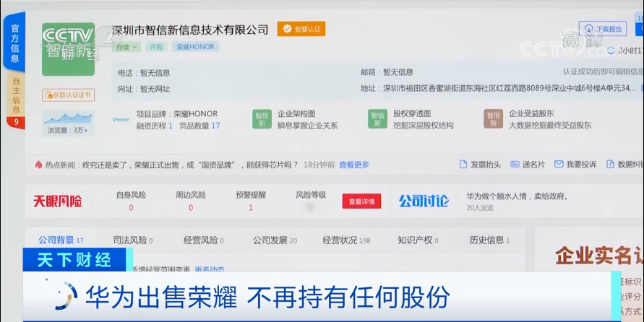The height and width of the screenshot is (322, 644).
Task: Click the honor brand logo
Action: [121, 119]
